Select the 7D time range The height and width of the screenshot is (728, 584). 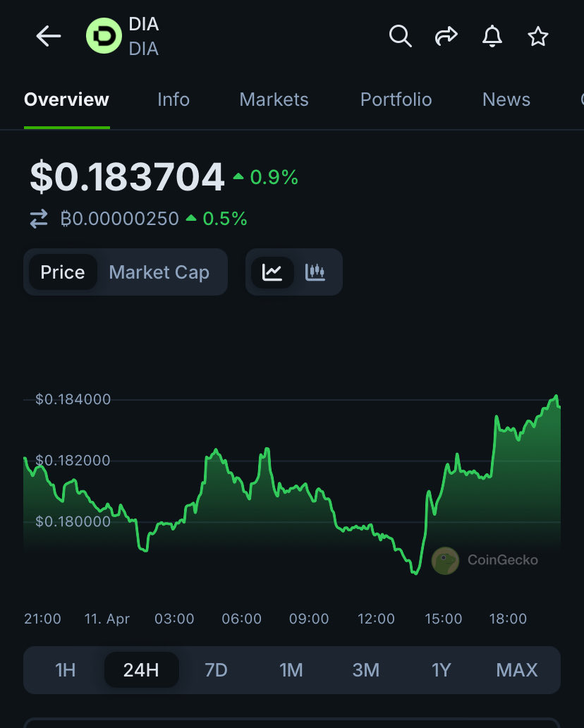coord(216,669)
